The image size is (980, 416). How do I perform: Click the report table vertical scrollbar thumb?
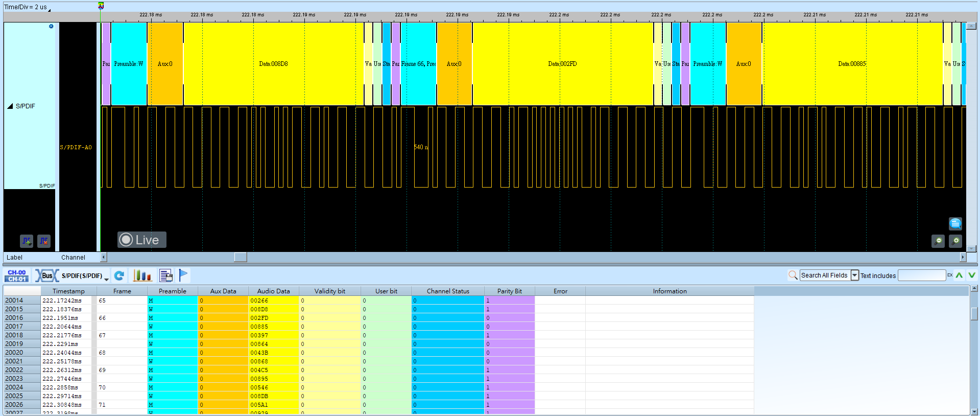[x=974, y=313]
